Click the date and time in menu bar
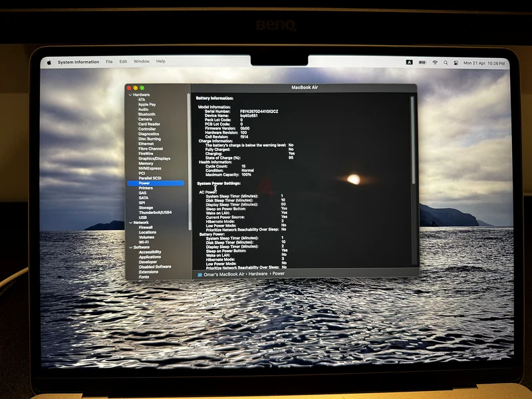532x399 pixels. [x=484, y=63]
